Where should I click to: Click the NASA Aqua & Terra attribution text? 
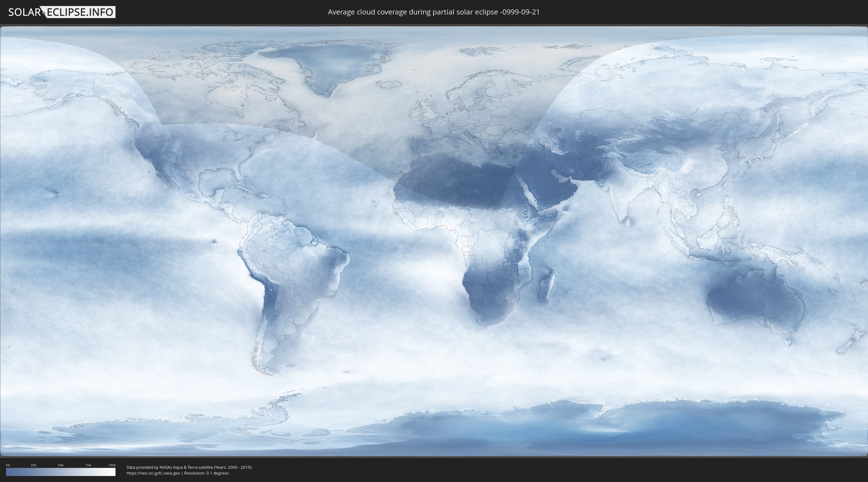189,467
